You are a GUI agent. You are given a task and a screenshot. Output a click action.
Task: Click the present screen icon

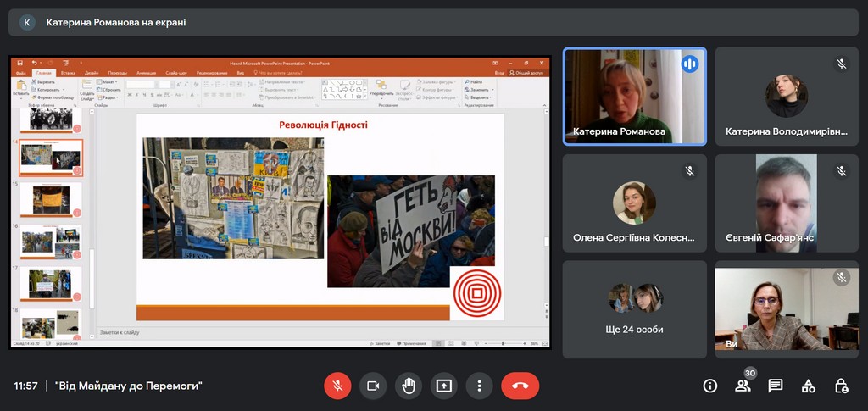coord(444,386)
